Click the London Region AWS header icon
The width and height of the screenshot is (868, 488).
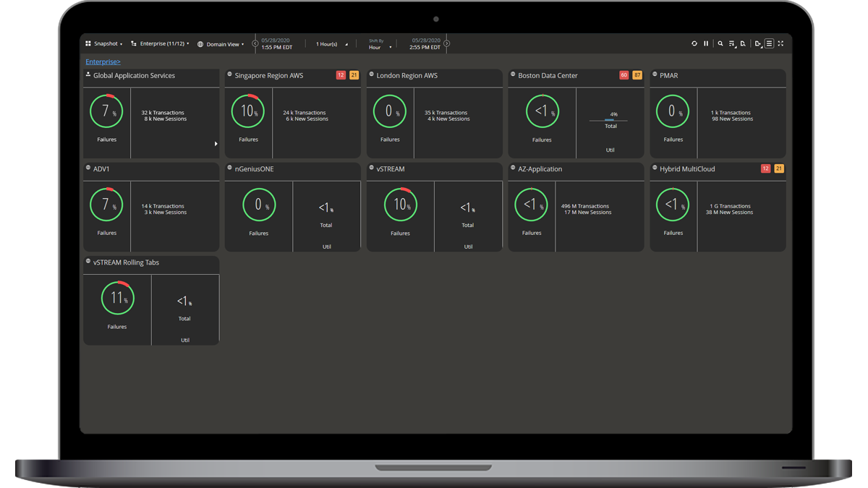click(372, 74)
